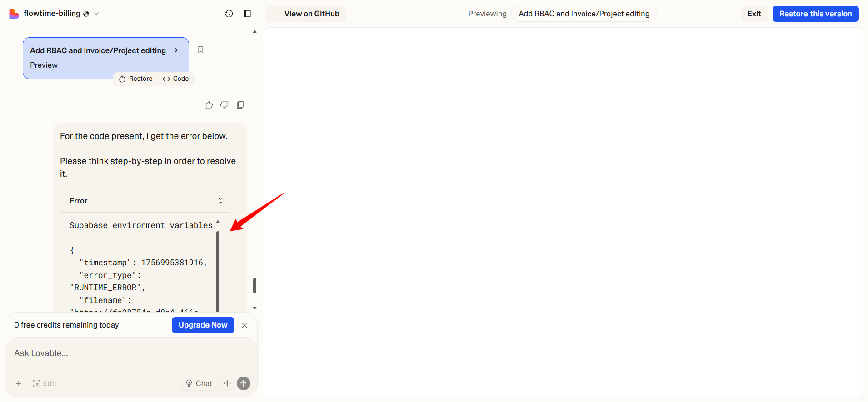Click the plus attach icon
Image resolution: width=868 pixels, height=402 pixels.
click(x=19, y=383)
